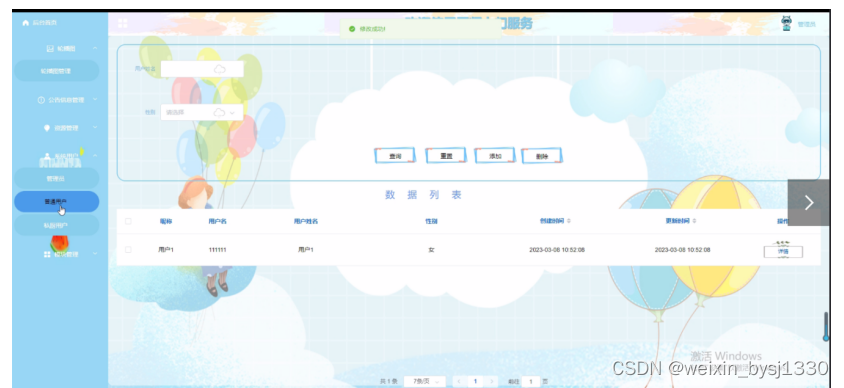
Task: Click page number 1 in pagination
Action: (475, 382)
